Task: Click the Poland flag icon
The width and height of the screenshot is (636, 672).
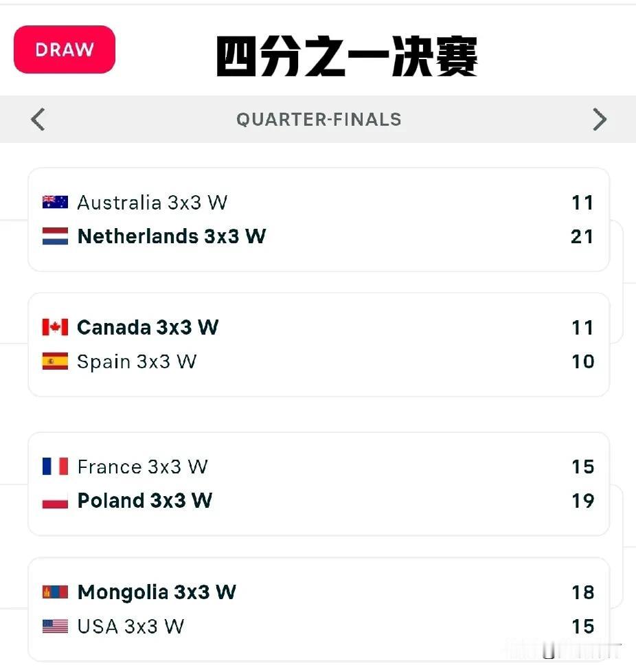Action: click(55, 501)
